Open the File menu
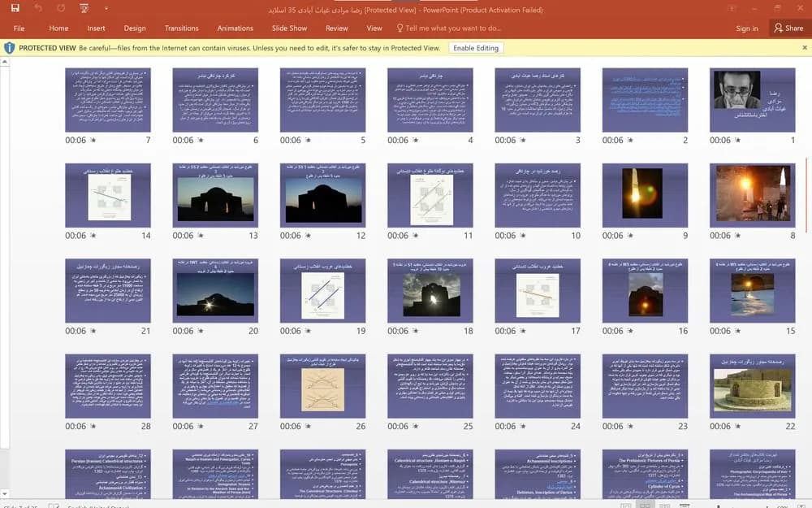Viewport: 812px width, 508px height. coord(19,28)
